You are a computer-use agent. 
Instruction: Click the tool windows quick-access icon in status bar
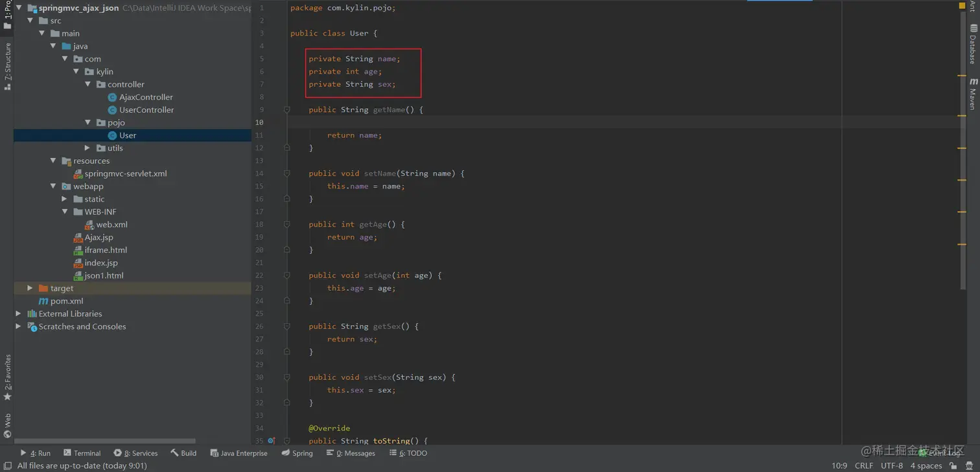tap(7, 466)
